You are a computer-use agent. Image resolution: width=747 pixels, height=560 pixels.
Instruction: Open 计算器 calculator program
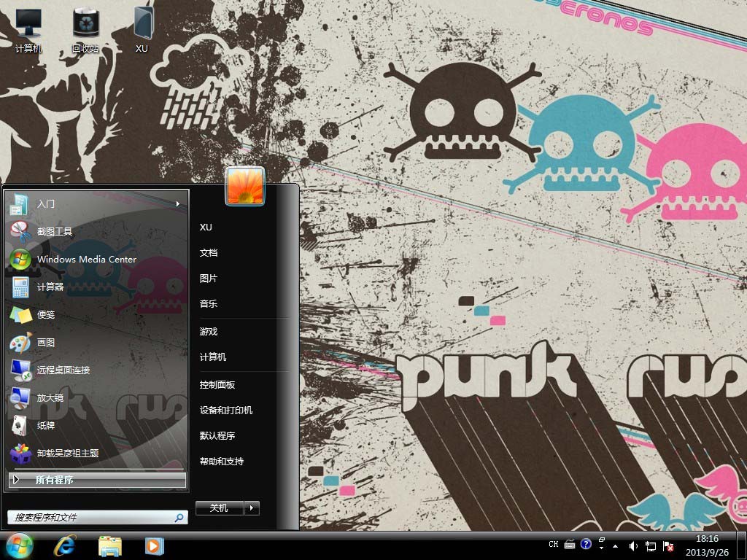[x=50, y=287]
